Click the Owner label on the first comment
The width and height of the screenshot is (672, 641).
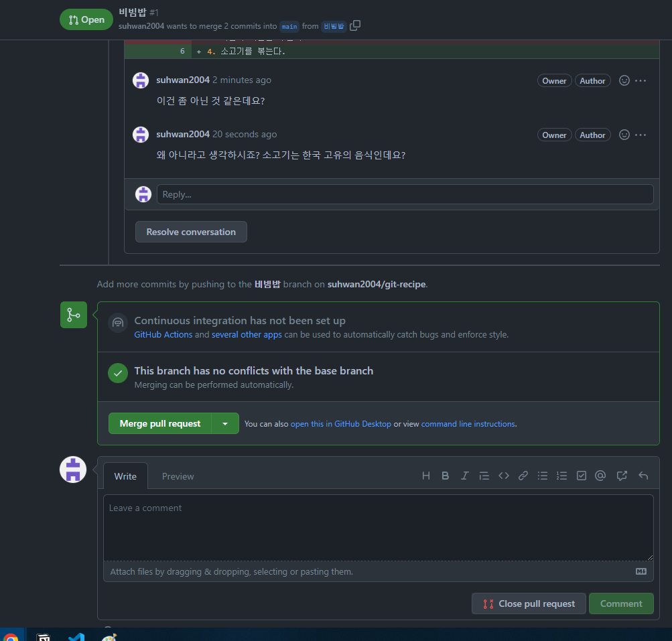554,80
